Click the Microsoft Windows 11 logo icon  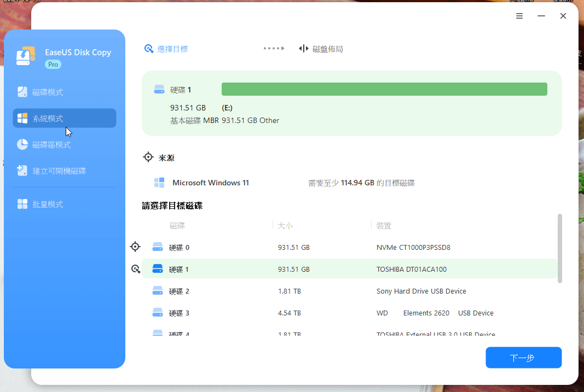click(x=159, y=183)
